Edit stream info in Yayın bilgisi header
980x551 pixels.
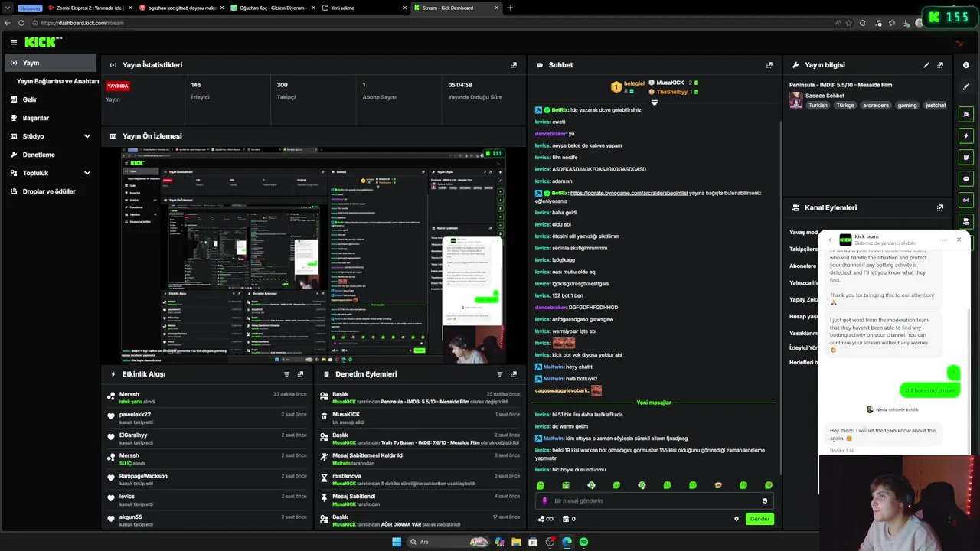click(926, 65)
